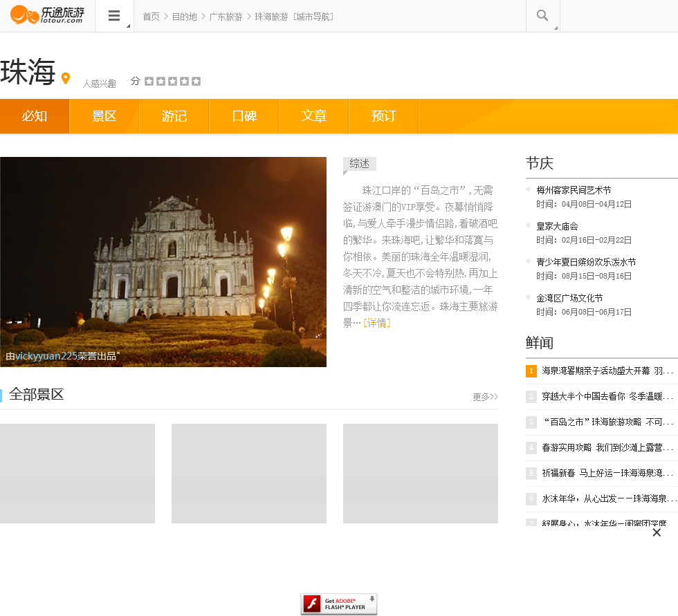
Task: Click the 人感兴趣 text
Action: 100,84
